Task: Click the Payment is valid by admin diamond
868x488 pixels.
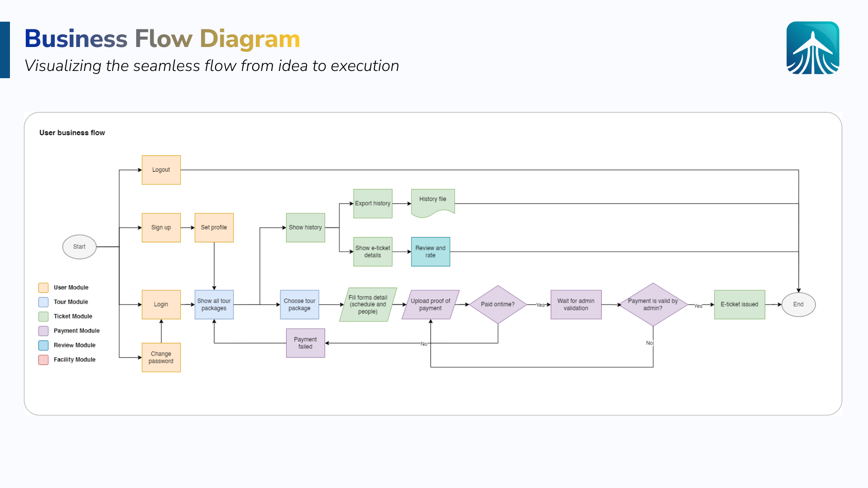Action: [653, 305]
